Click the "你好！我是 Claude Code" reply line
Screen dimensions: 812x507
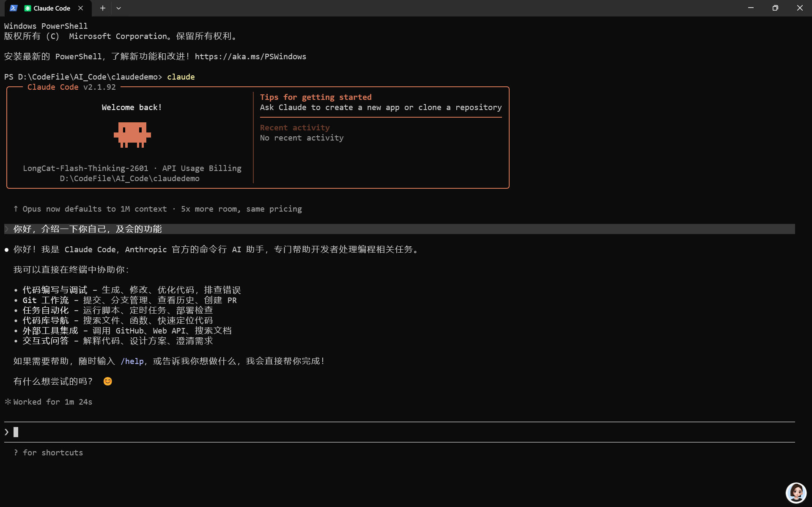(x=216, y=250)
